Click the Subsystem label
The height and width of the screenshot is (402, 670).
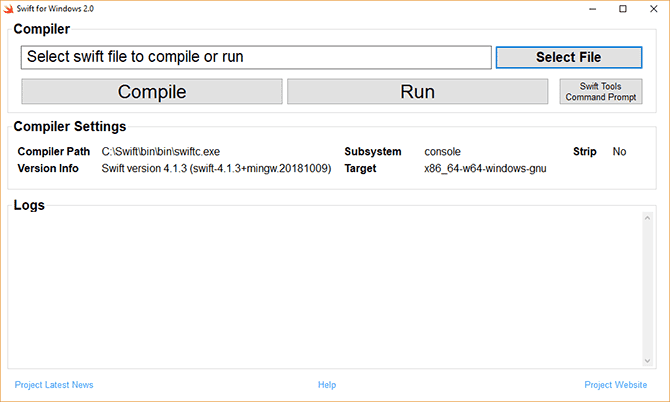373,152
